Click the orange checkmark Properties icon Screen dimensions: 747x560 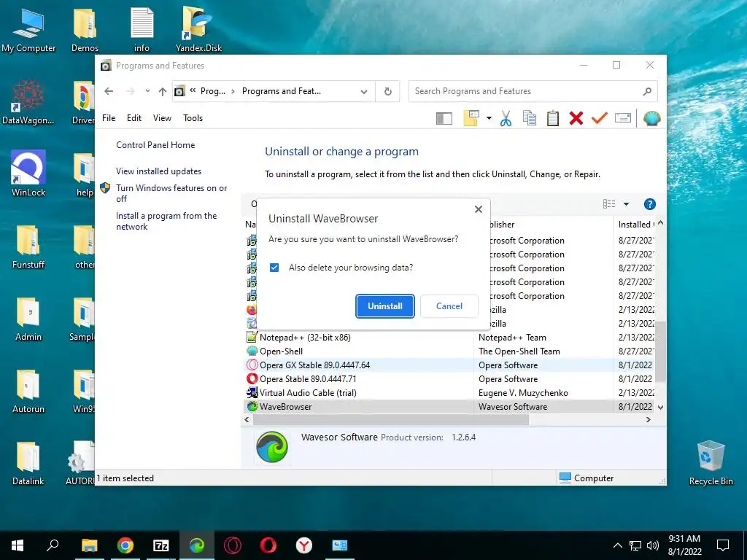click(x=600, y=117)
